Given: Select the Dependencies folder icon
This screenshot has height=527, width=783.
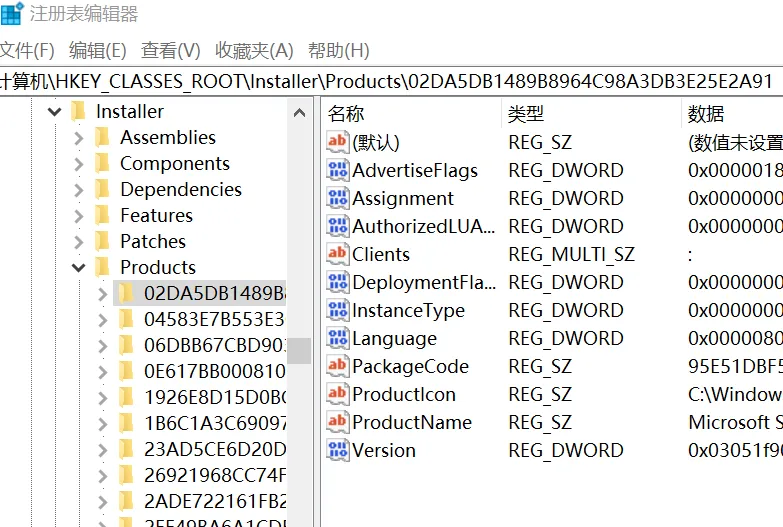Looking at the screenshot, I should (x=102, y=189).
